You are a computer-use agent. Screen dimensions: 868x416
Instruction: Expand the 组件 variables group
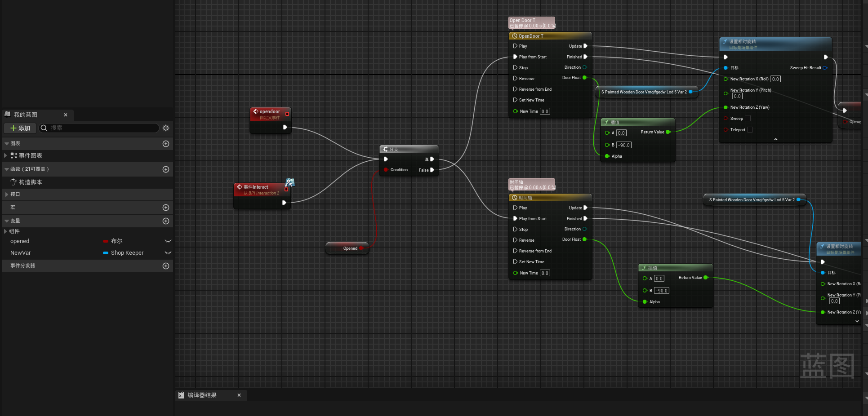(x=5, y=231)
